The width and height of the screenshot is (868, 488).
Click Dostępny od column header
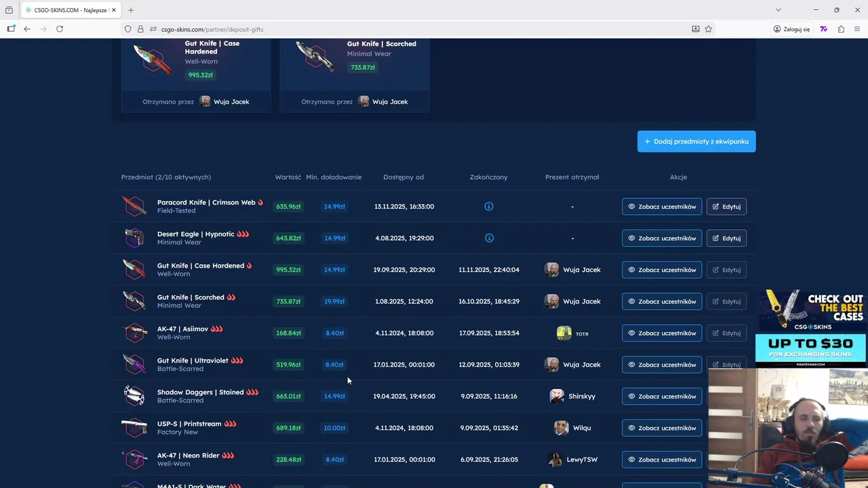(x=403, y=177)
